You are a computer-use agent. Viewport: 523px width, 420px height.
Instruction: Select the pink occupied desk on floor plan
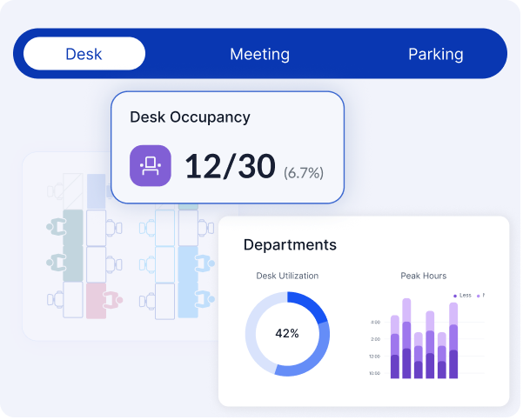[96, 301]
